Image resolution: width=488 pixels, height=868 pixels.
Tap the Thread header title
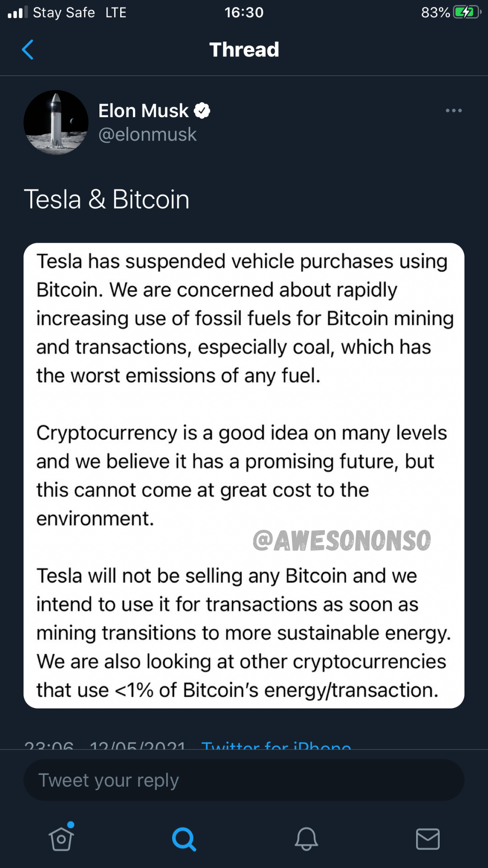coord(244,50)
